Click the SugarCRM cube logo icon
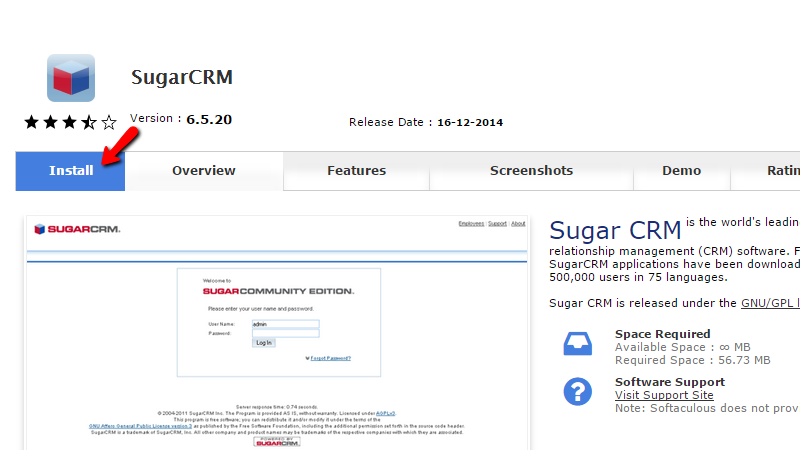This screenshot has height=450, width=800. pyautogui.click(x=71, y=78)
